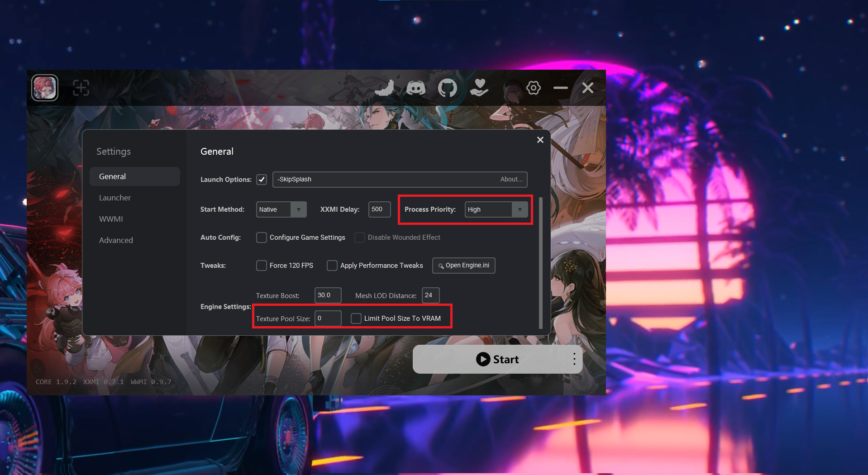
Task: Enable Limit Pool Size To VRAM
Action: point(356,318)
